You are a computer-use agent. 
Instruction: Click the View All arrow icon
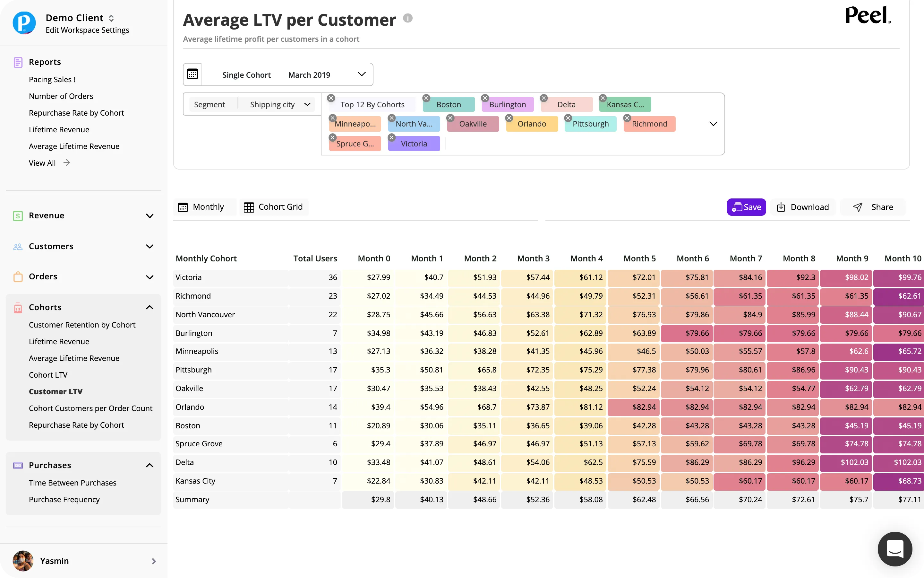(x=67, y=162)
